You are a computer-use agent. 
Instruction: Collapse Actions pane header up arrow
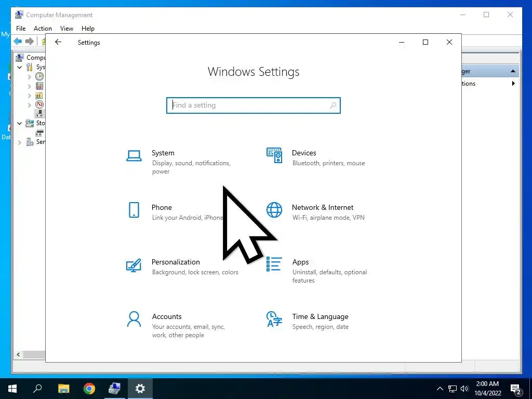tap(513, 71)
